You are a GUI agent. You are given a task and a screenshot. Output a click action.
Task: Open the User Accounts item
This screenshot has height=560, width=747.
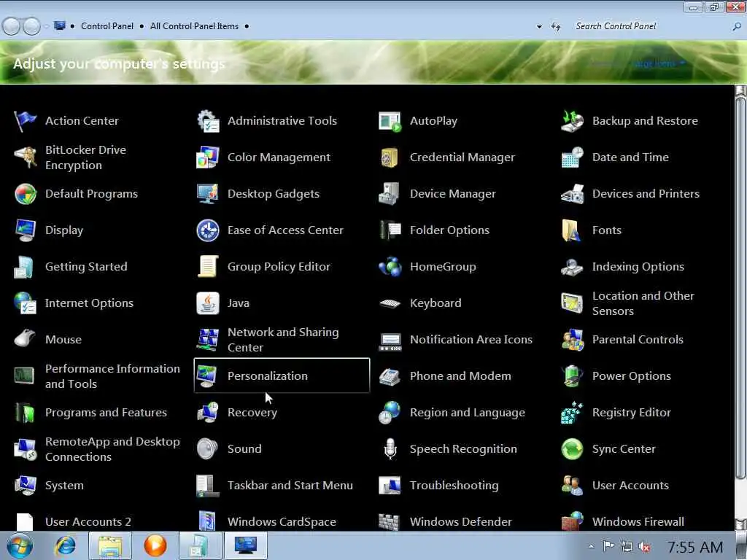(615, 486)
